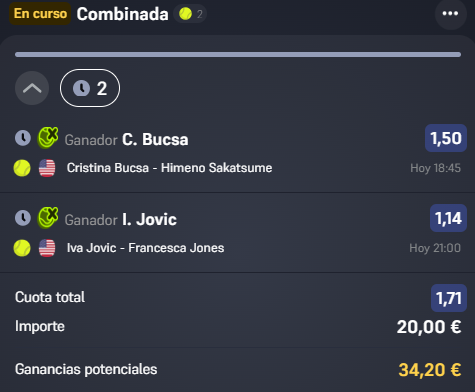The width and height of the screenshot is (475, 392).
Task: Open the three-dot options menu
Action: pyautogui.click(x=450, y=14)
